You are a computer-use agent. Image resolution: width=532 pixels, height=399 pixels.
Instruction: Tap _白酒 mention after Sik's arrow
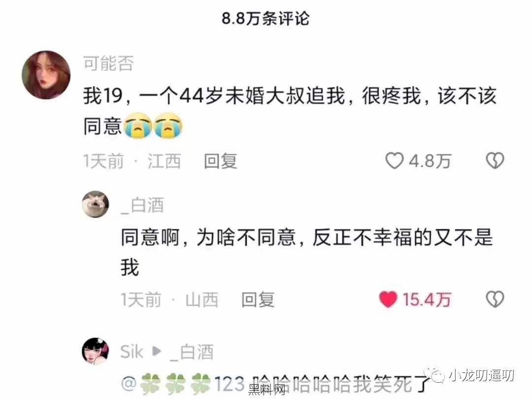(x=192, y=352)
